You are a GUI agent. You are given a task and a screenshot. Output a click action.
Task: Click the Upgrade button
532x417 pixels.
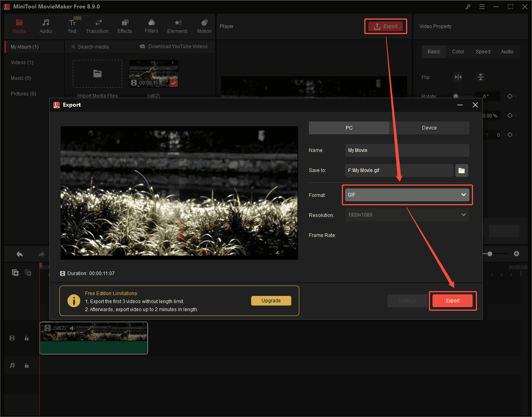[271, 301]
